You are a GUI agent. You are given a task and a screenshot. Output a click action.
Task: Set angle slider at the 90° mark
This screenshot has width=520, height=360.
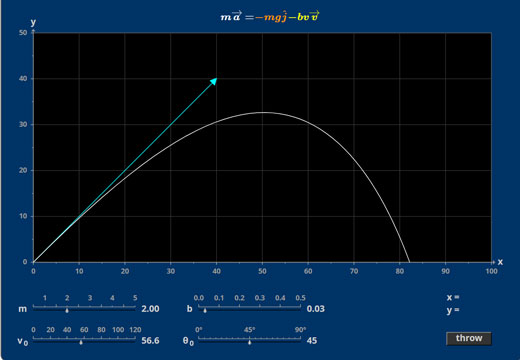(300, 339)
